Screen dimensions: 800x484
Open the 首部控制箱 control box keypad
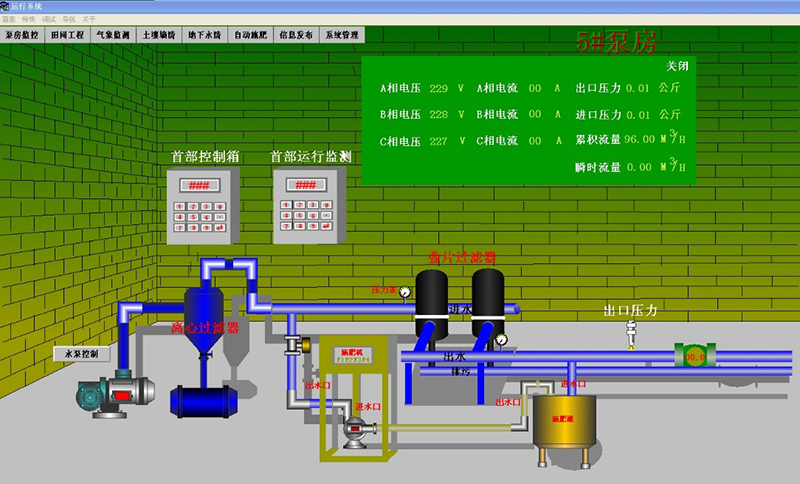coord(203,205)
